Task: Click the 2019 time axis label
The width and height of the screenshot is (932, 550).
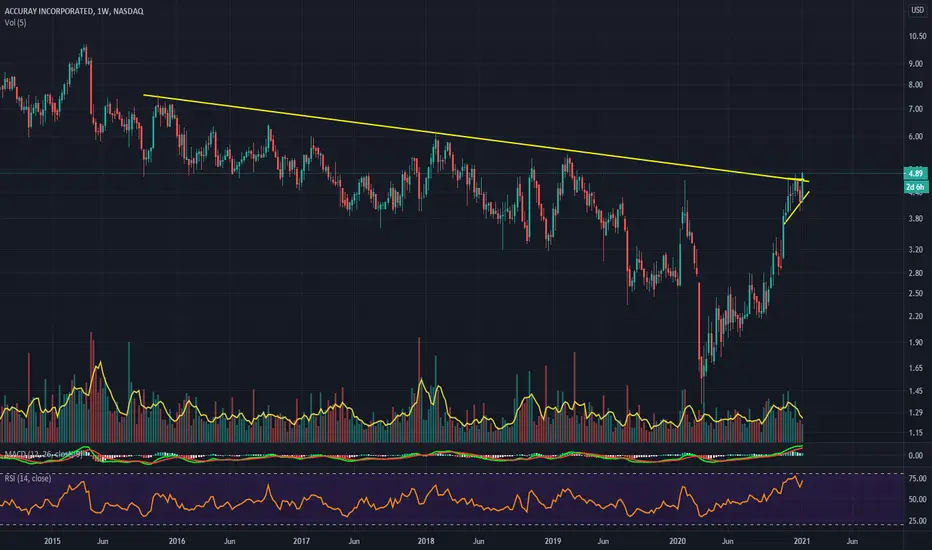Action: (553, 541)
